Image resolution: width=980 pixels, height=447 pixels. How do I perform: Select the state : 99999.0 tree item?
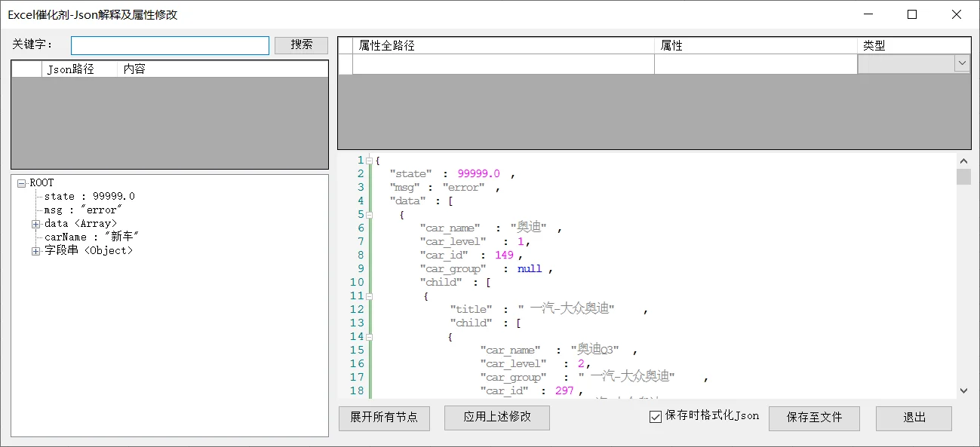tap(90, 197)
